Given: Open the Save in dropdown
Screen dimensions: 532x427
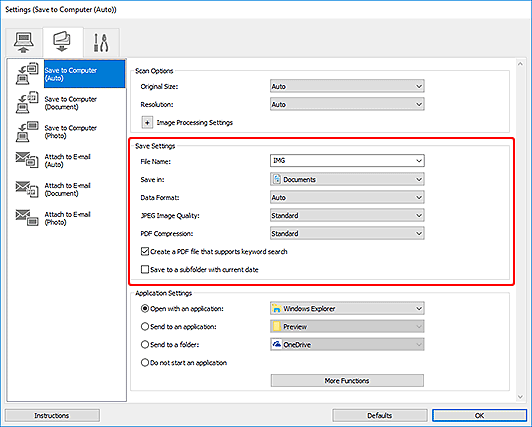Looking at the screenshot, I should [x=347, y=179].
